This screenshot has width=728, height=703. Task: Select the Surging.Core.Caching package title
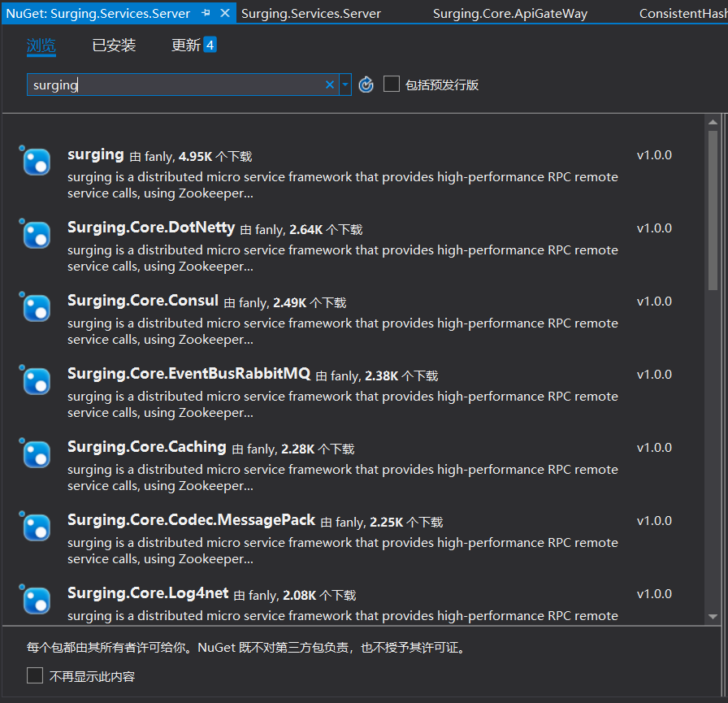[147, 447]
